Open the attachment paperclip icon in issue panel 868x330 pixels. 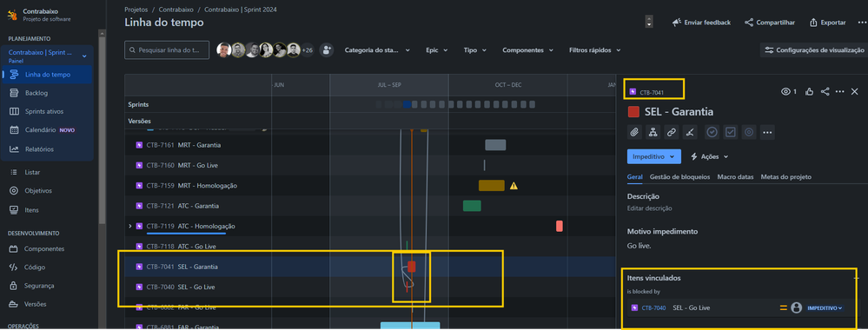tap(634, 132)
